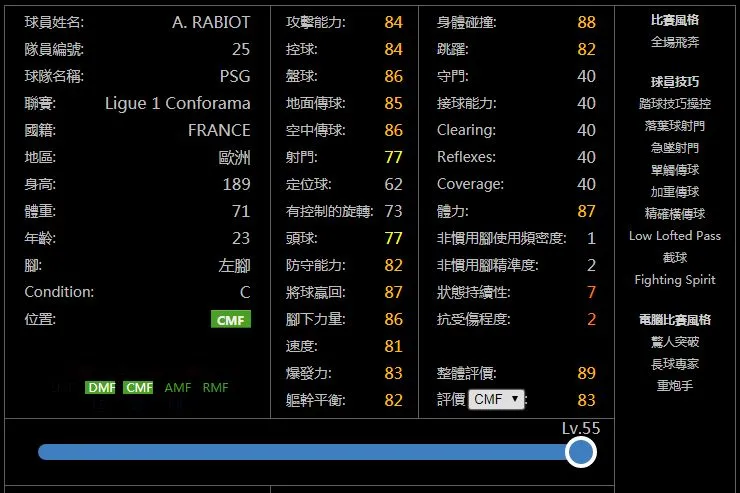Viewport: 740px width, 493px height.
Task: Click the 跳躍 stat label
Action: coord(452,49)
